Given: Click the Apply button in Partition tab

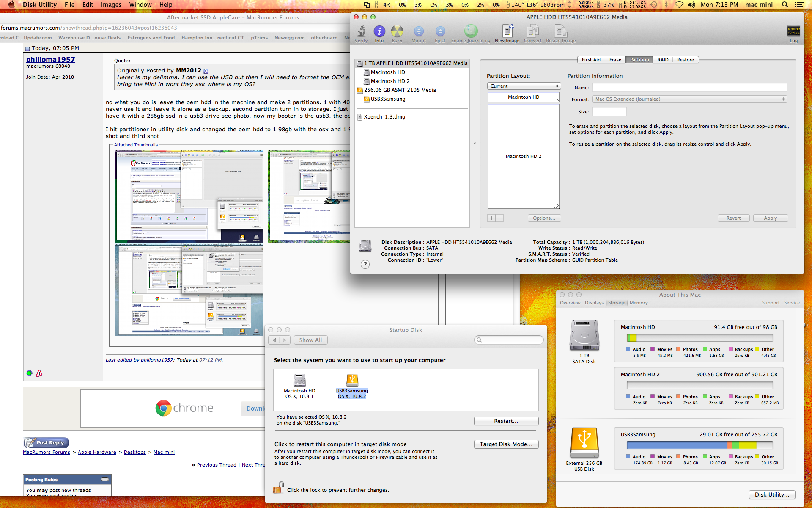Looking at the screenshot, I should pos(770,218).
